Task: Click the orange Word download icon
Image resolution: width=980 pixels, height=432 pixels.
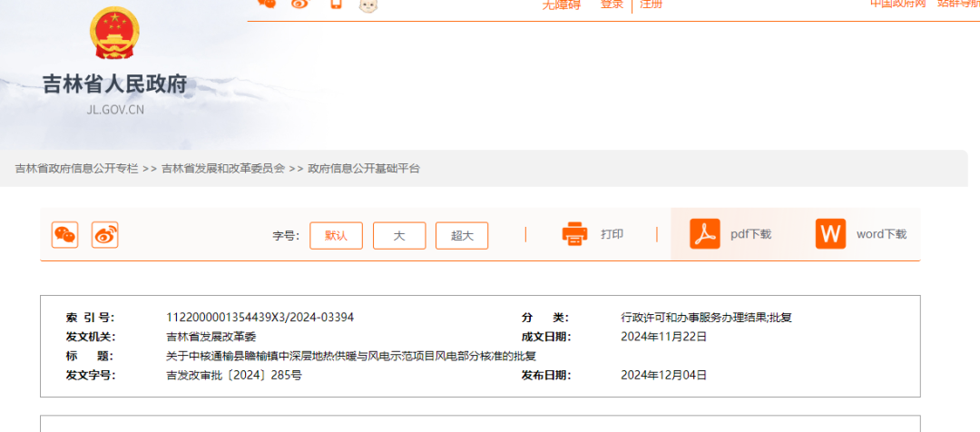Action: click(x=829, y=234)
